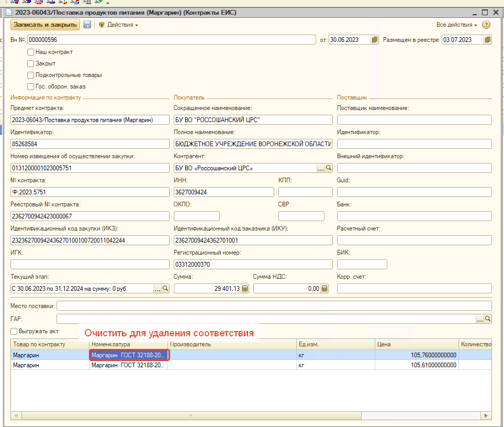This screenshot has height=427, width=504.
Task: Toggle the Наш контракт checkbox
Action: point(30,52)
